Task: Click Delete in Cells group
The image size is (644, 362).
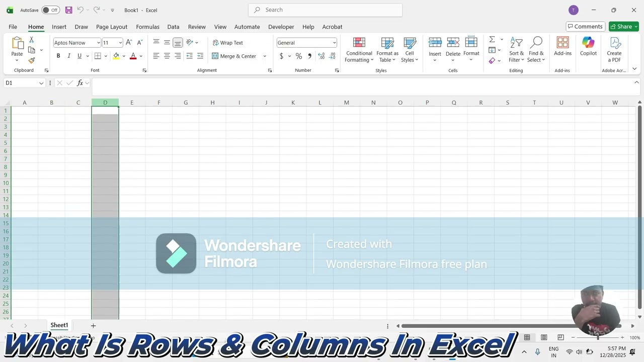Action: [x=453, y=49]
